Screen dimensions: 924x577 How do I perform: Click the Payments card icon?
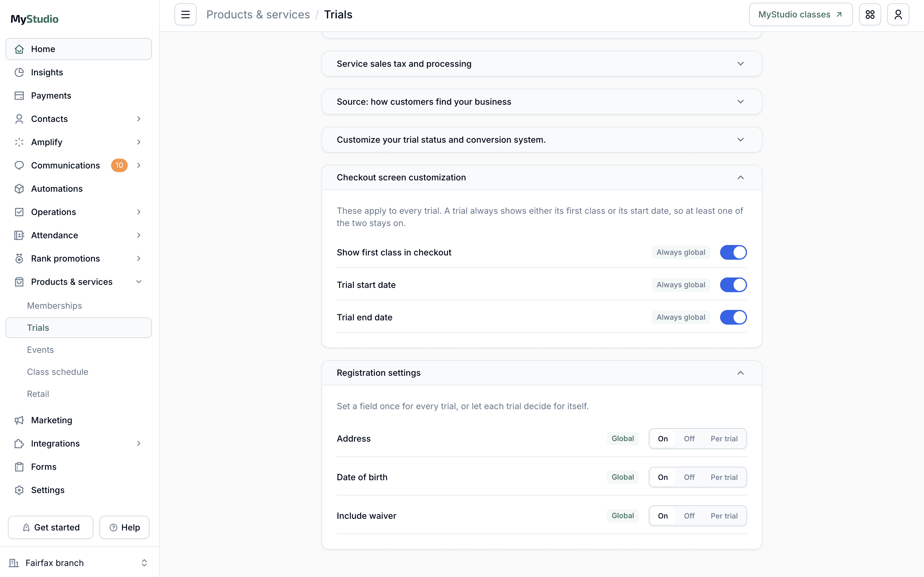[19, 96]
